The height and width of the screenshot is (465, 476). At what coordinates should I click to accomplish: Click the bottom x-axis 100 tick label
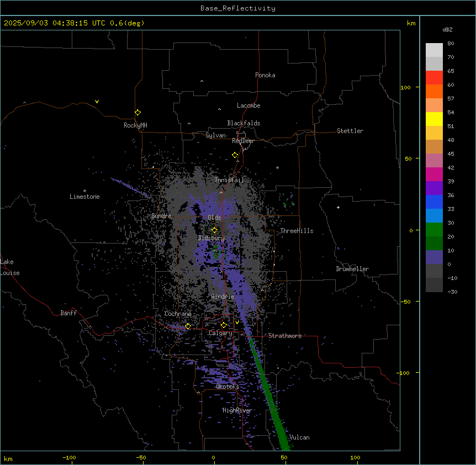pyautogui.click(x=355, y=457)
